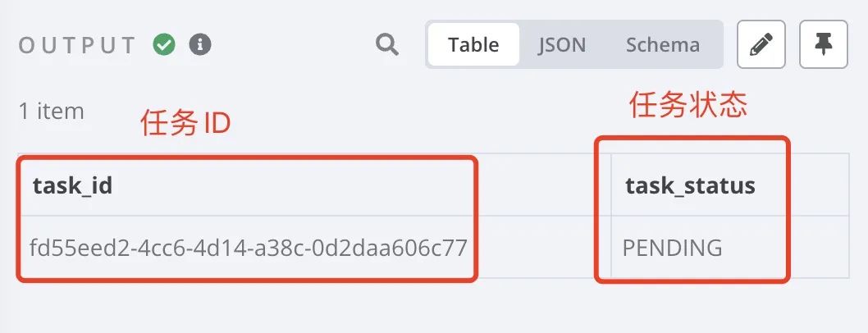Click the fd55eed2 task ID value cell
Viewport: 868px width, 333px height.
(249, 247)
